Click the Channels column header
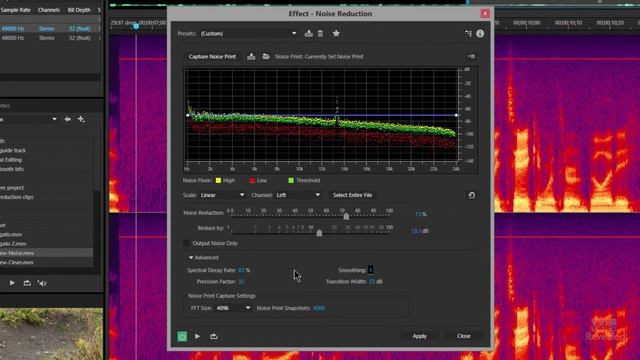Image resolution: width=640 pixels, height=360 pixels. 49,10
